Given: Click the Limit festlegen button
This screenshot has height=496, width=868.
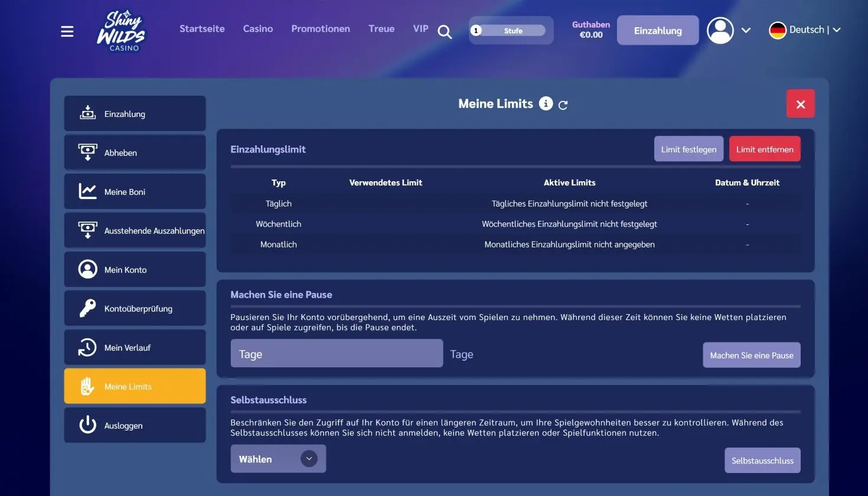Looking at the screenshot, I should click(x=688, y=149).
